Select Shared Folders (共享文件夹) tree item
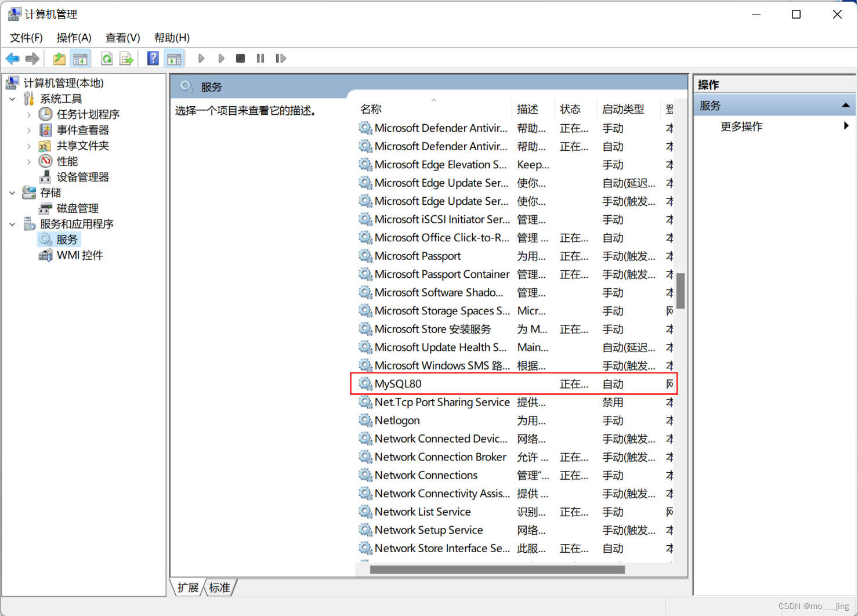This screenshot has width=858, height=616. point(83,146)
